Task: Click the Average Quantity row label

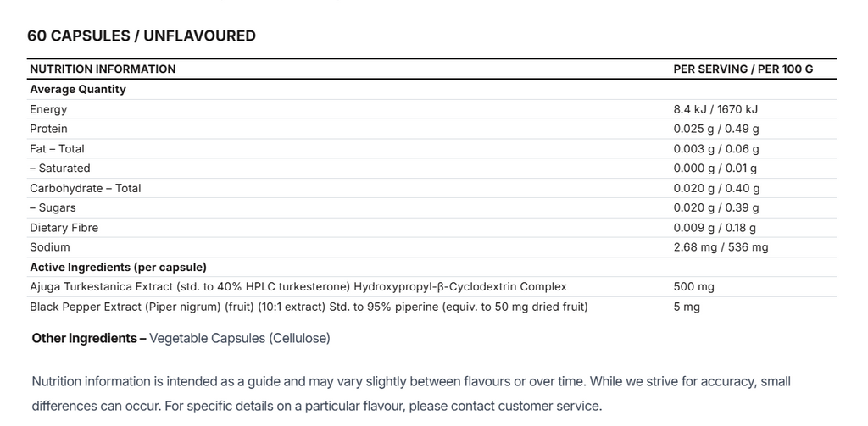Action: (78, 89)
